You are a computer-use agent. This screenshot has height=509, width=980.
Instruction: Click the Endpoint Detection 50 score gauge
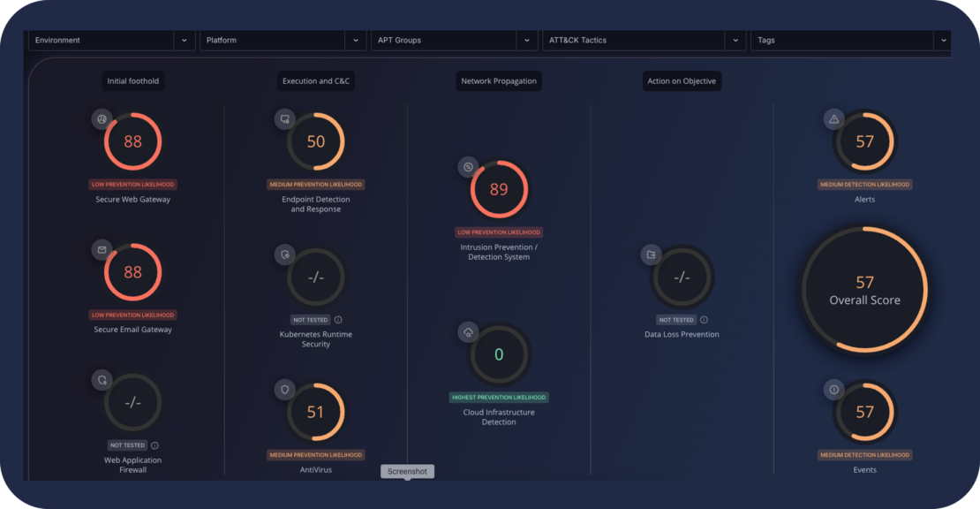(315, 141)
